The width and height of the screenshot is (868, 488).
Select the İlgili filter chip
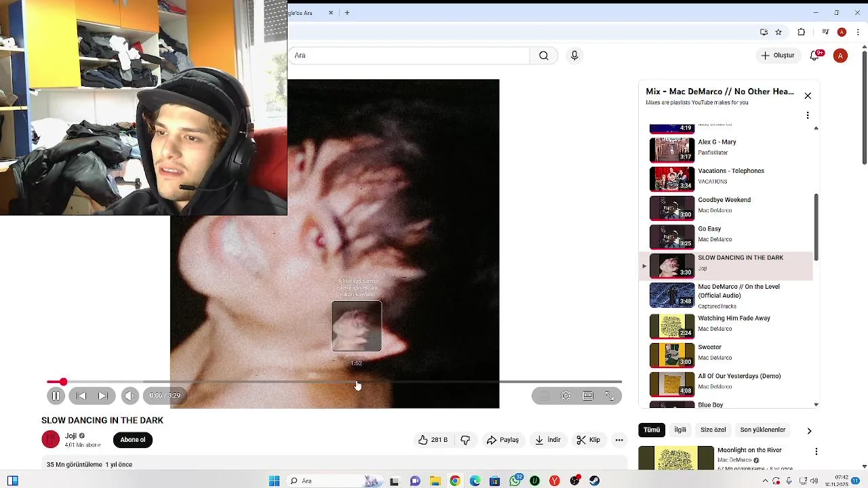click(680, 430)
